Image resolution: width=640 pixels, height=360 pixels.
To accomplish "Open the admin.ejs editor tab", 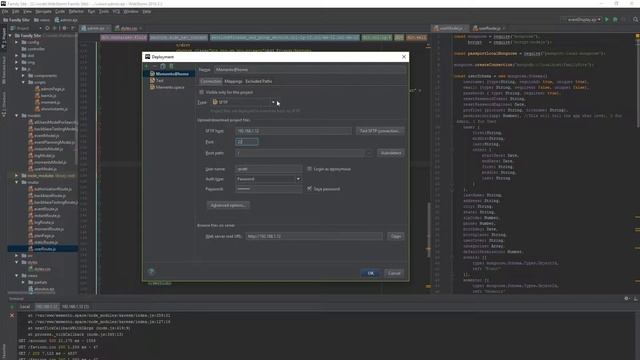I will click(96, 28).
